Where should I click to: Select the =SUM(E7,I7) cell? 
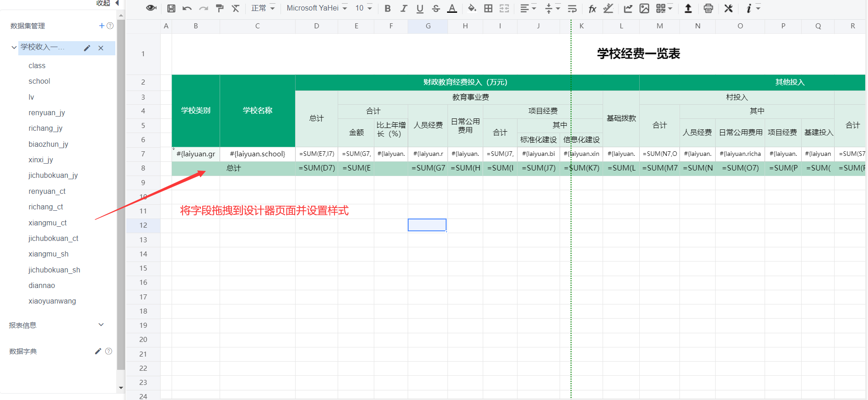[317, 154]
